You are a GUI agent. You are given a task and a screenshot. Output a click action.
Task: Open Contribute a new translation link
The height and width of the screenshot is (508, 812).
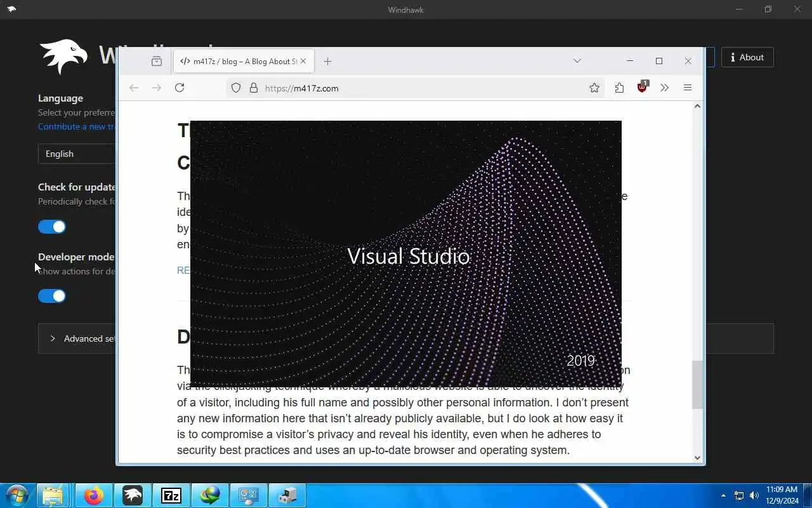click(77, 126)
